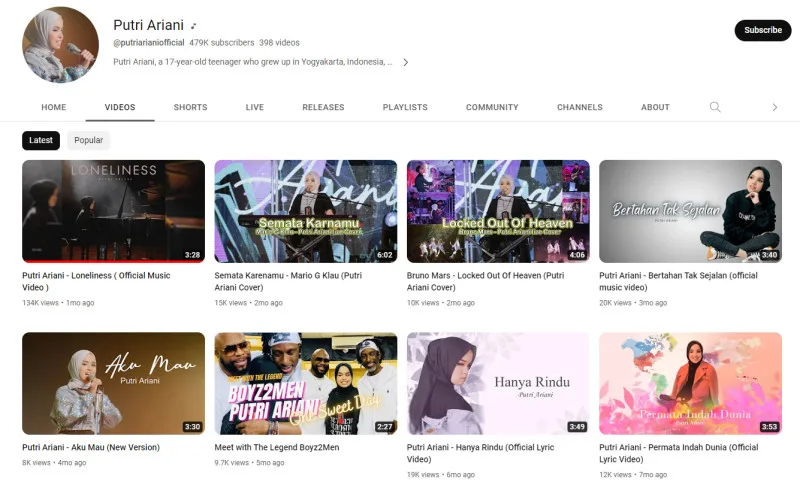Click the music note icon beside channel name

(194, 26)
